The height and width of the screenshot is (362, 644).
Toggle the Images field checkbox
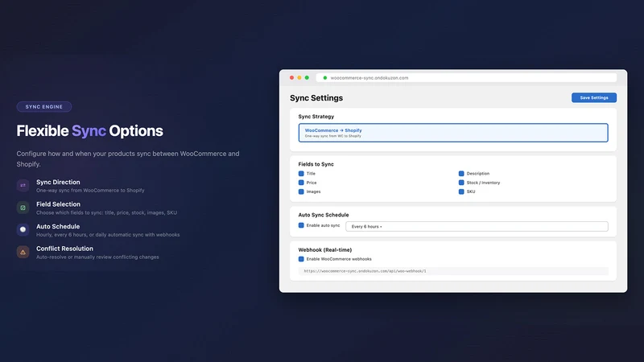(301, 191)
